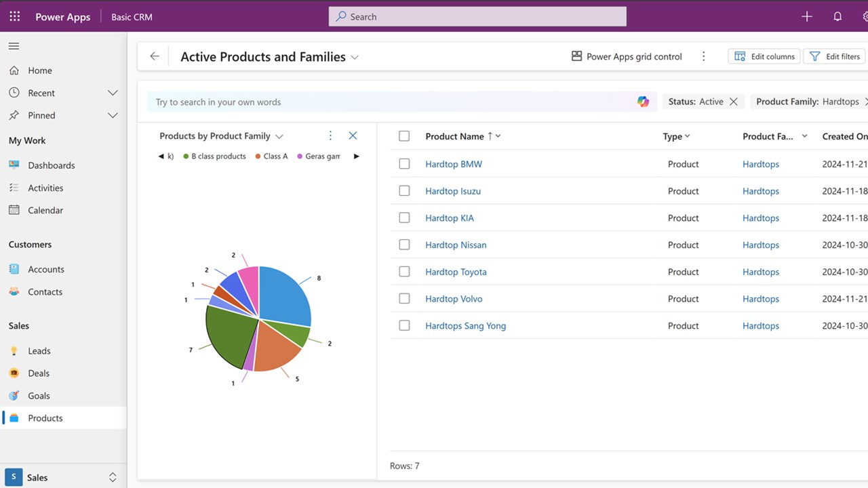Click the Class A legend item
This screenshot has width=868, height=488.
point(271,156)
